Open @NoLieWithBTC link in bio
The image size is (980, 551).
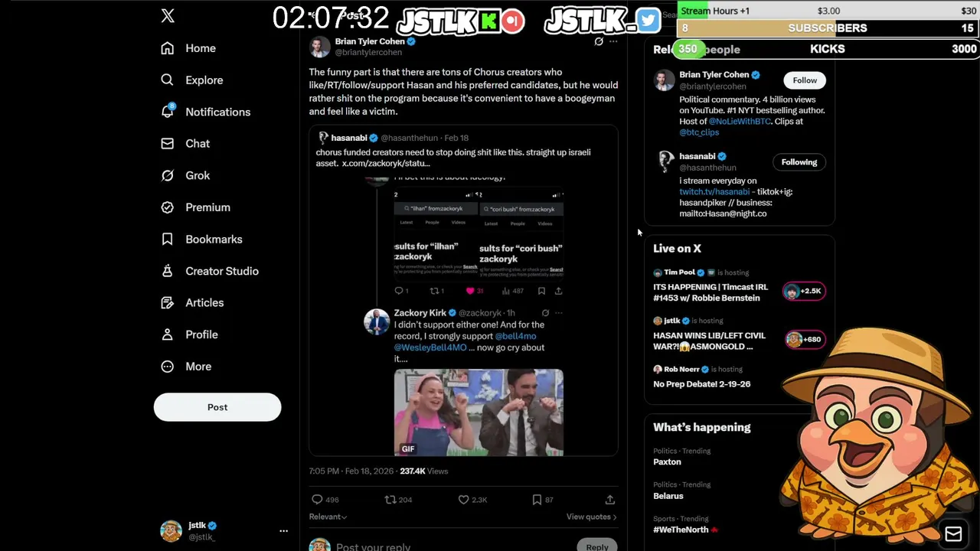point(740,122)
